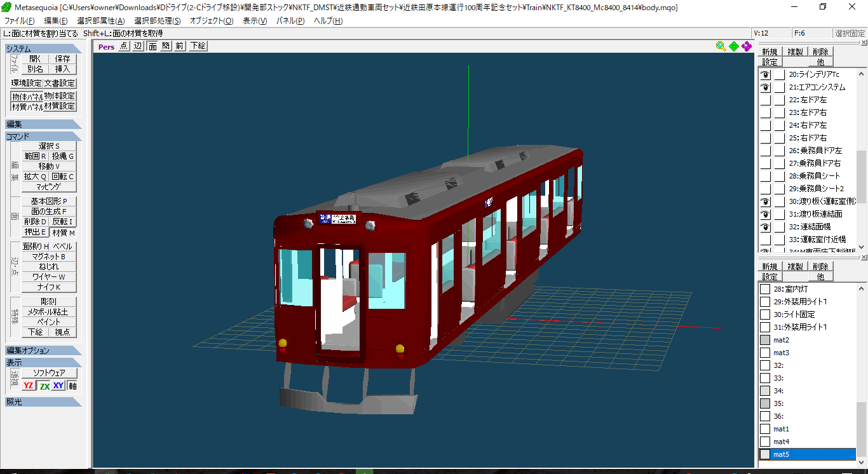Toggle the XY plane grid

pos(58,386)
